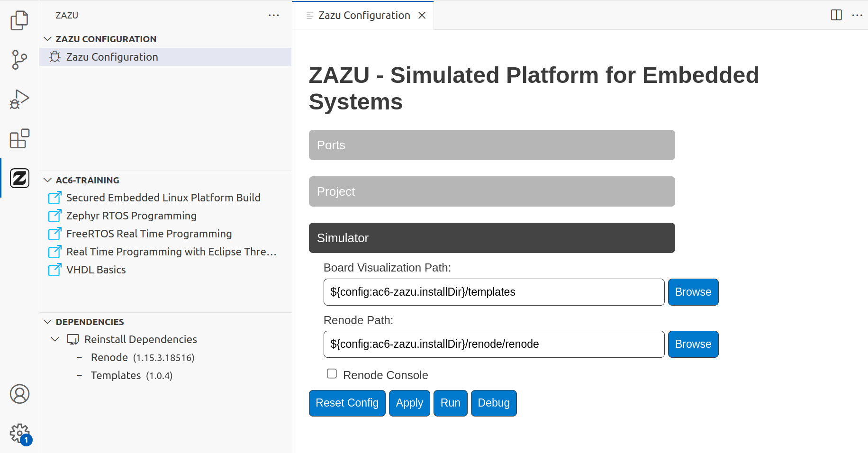Close the Zazu Configuration tab
Image resolution: width=868 pixels, height=453 pixels.
(x=422, y=16)
